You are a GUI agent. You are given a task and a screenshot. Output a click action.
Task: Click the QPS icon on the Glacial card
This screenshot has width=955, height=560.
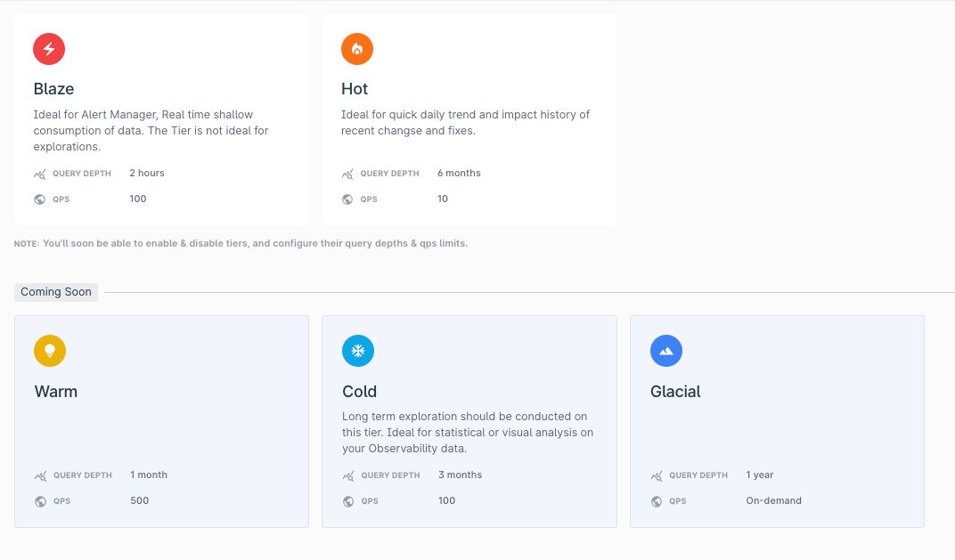pos(656,500)
